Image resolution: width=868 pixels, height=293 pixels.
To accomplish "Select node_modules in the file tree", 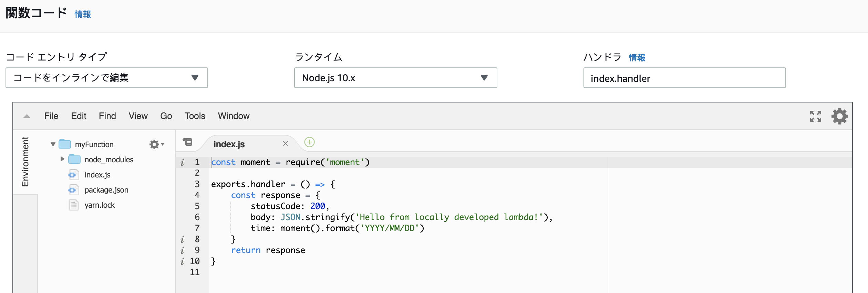I will tap(109, 160).
